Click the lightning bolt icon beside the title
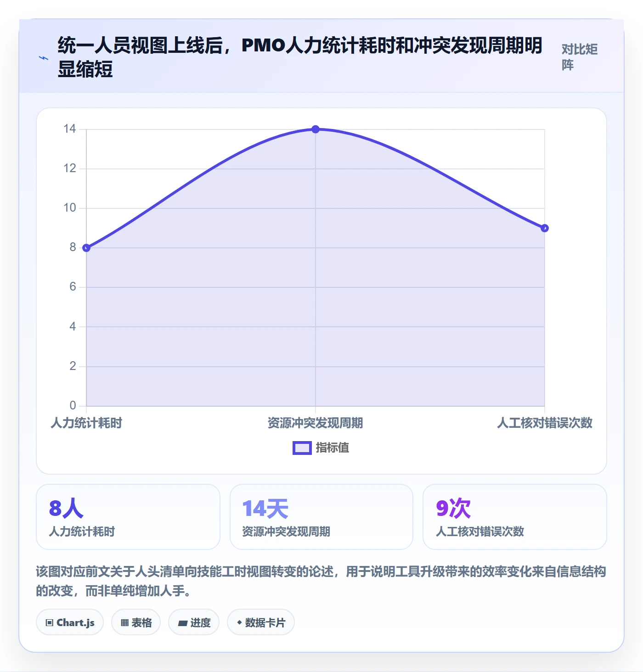643x672 pixels. tap(43, 58)
